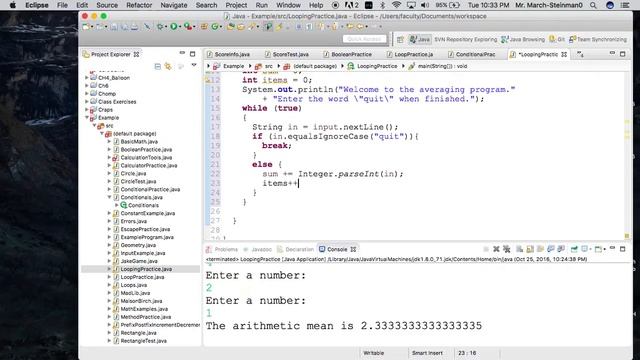
Task: Open the Refactor menu
Action: click(x=139, y=5)
